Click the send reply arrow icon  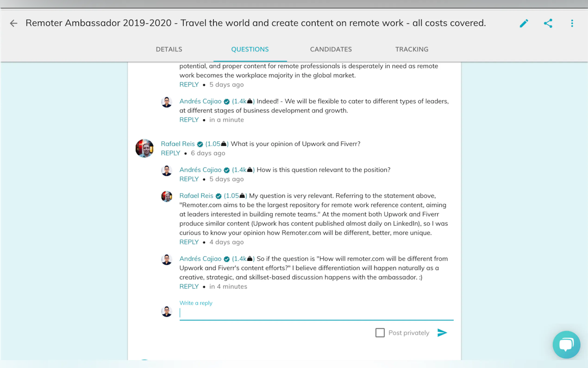tap(442, 333)
